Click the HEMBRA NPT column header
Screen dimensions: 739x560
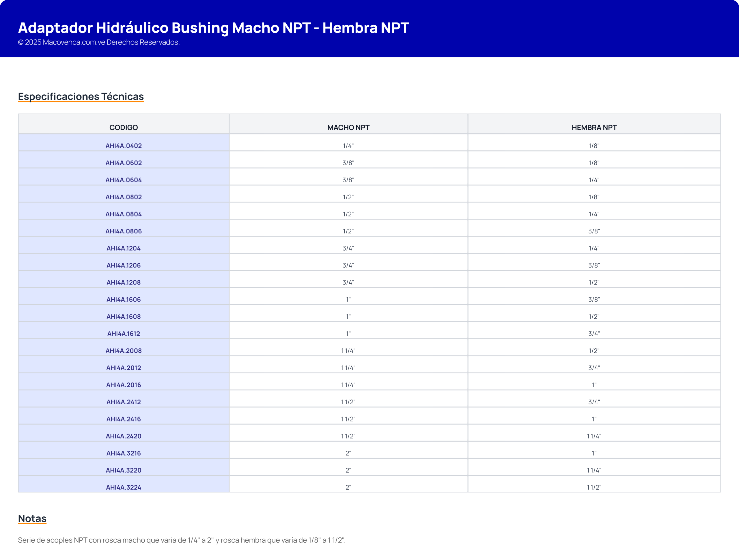594,128
